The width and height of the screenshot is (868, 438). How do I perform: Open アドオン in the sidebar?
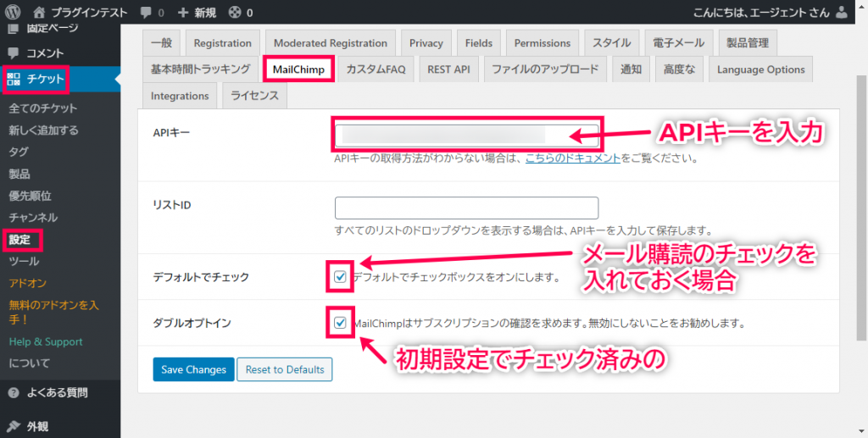[28, 283]
